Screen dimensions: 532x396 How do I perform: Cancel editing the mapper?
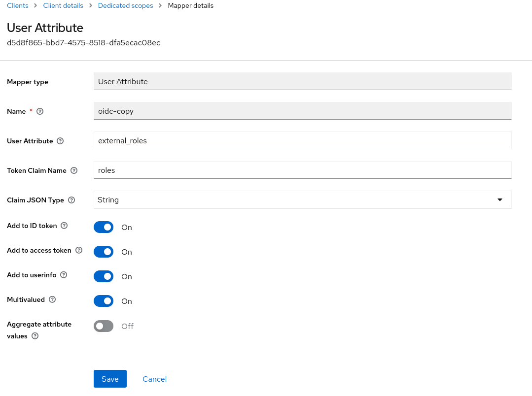coord(154,379)
